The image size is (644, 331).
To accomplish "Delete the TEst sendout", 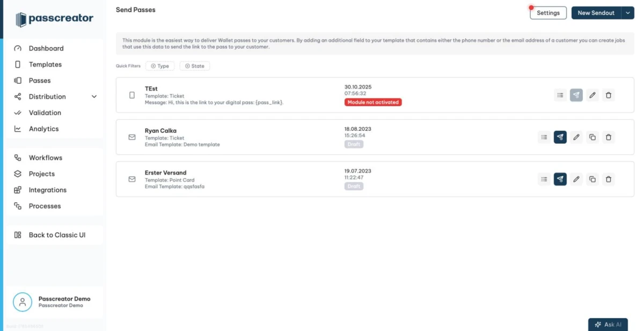I will point(609,95).
